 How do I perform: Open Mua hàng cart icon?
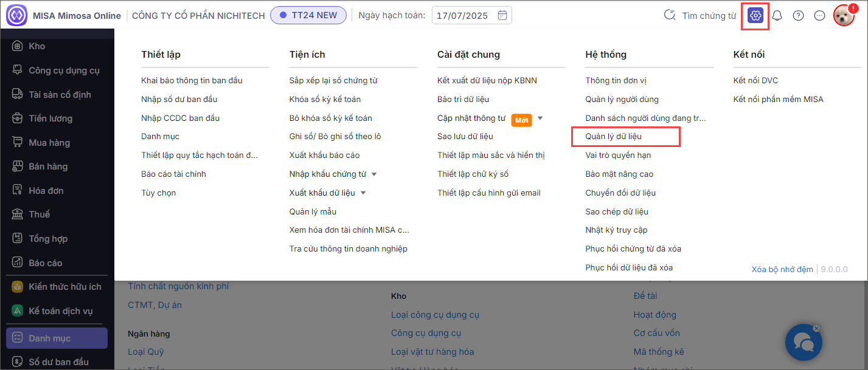(18, 142)
